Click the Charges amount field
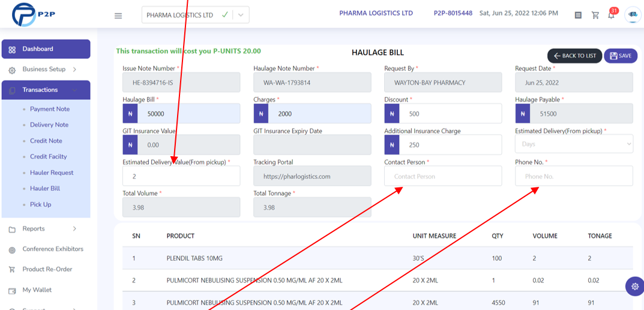The image size is (644, 310). point(319,114)
